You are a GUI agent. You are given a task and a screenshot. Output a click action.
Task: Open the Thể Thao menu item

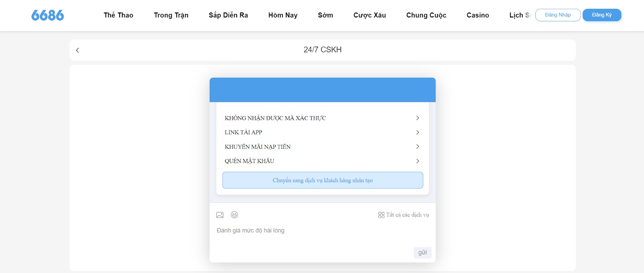click(x=118, y=15)
